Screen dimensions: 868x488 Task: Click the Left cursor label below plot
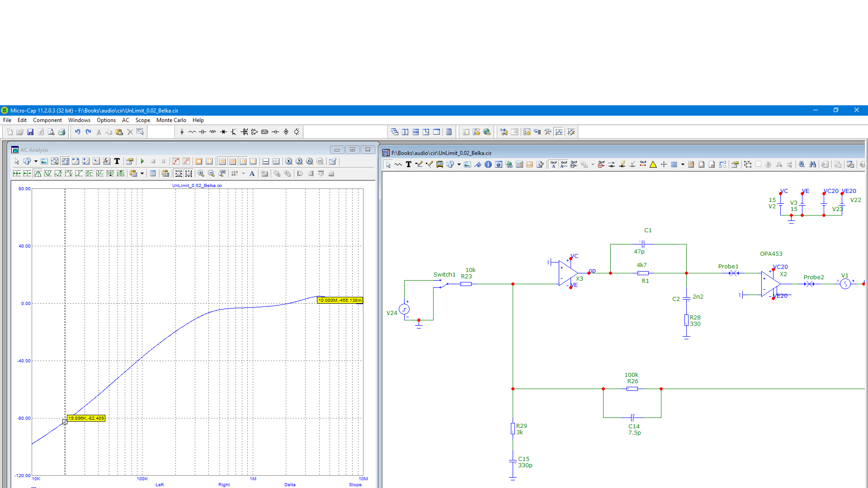[x=160, y=485]
